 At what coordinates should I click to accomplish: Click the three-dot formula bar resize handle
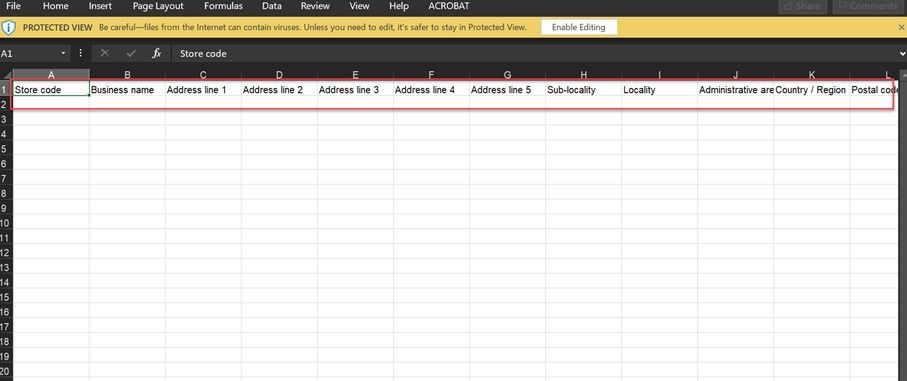pos(80,53)
